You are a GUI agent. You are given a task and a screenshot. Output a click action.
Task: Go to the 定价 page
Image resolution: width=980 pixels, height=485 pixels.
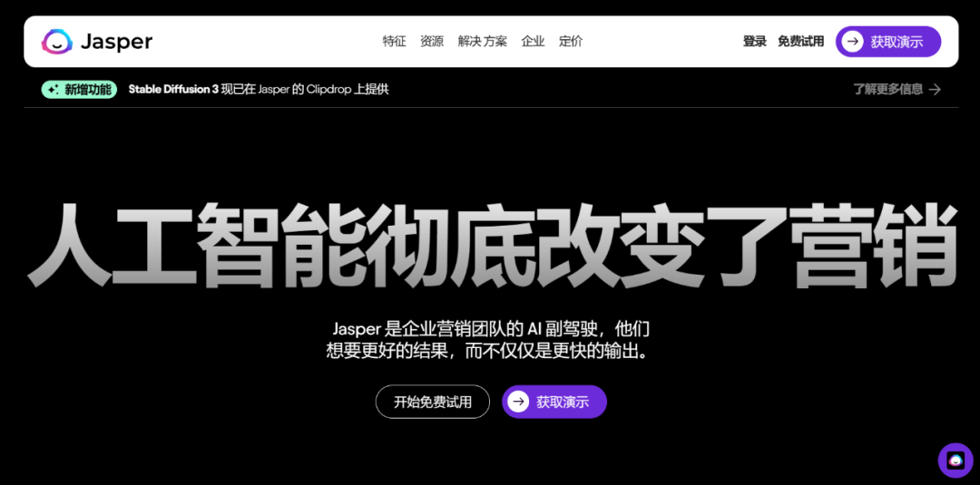click(x=571, y=42)
